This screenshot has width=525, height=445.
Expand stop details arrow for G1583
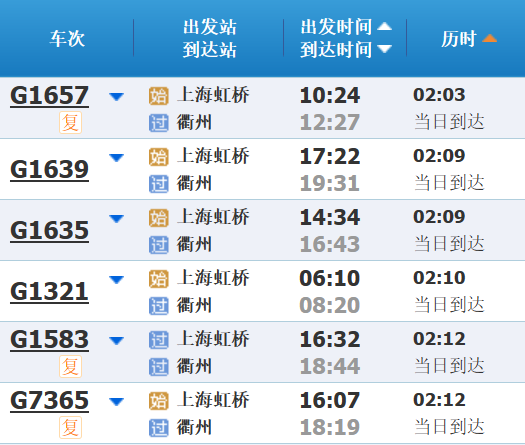(117, 341)
